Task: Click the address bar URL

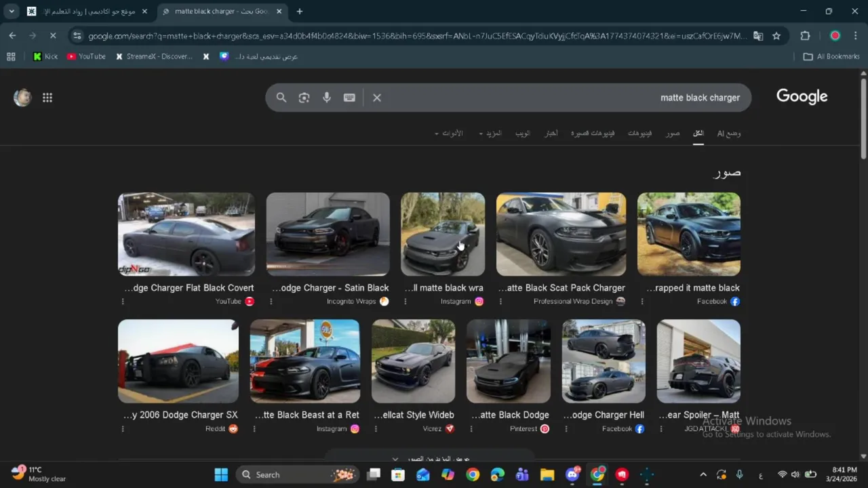Action: [x=417, y=36]
